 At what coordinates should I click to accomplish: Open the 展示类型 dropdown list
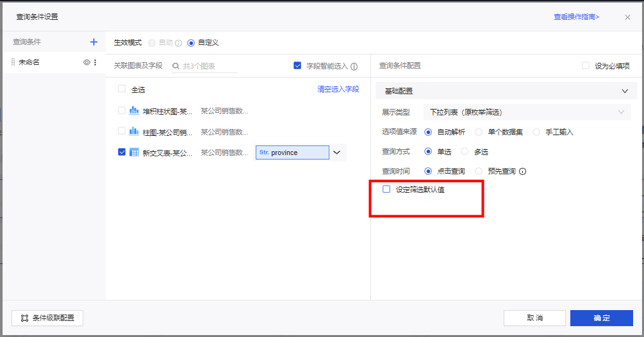click(x=527, y=112)
